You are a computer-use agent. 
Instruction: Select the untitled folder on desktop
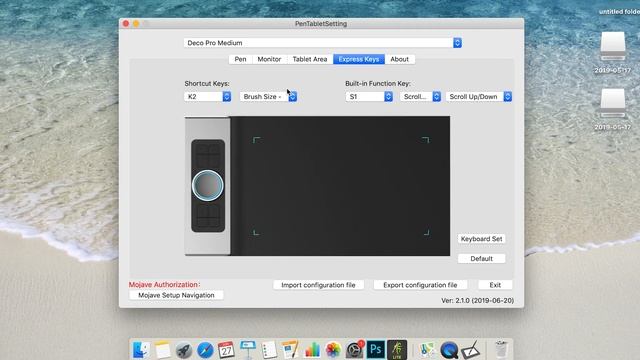click(x=618, y=11)
